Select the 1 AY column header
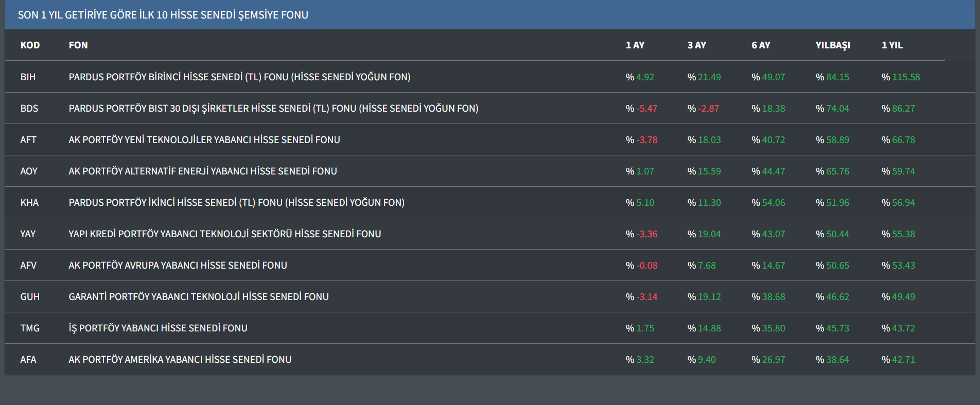Screen dimensions: 980x405 [635, 45]
